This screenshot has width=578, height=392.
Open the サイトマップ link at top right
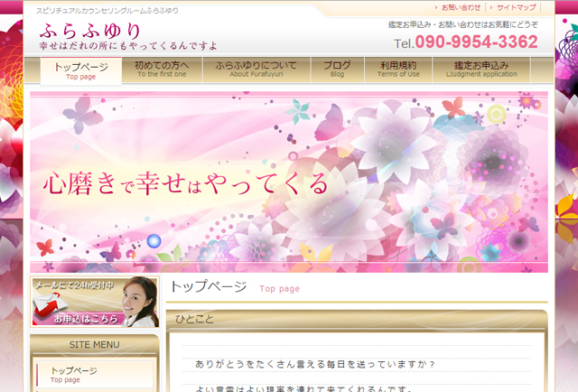tap(516, 7)
